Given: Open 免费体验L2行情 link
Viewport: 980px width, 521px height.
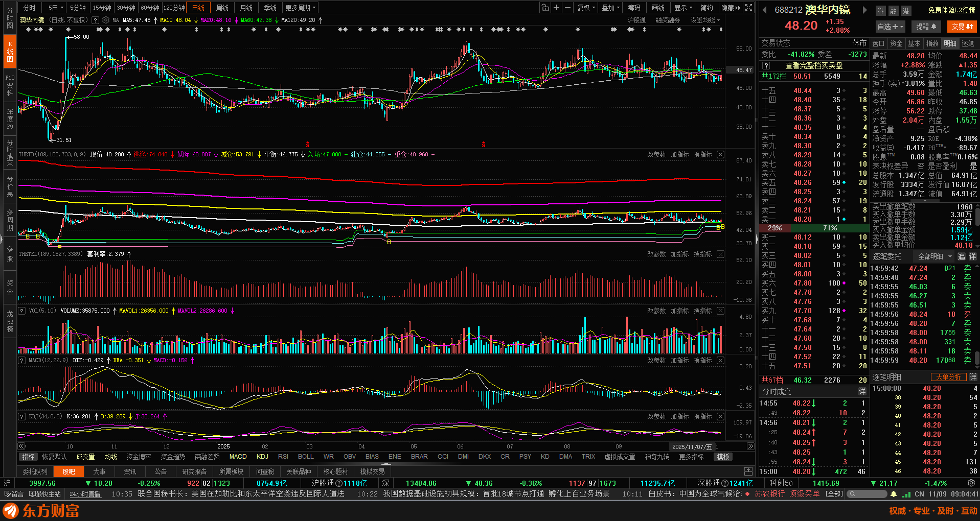Looking at the screenshot, I should pyautogui.click(x=951, y=10).
